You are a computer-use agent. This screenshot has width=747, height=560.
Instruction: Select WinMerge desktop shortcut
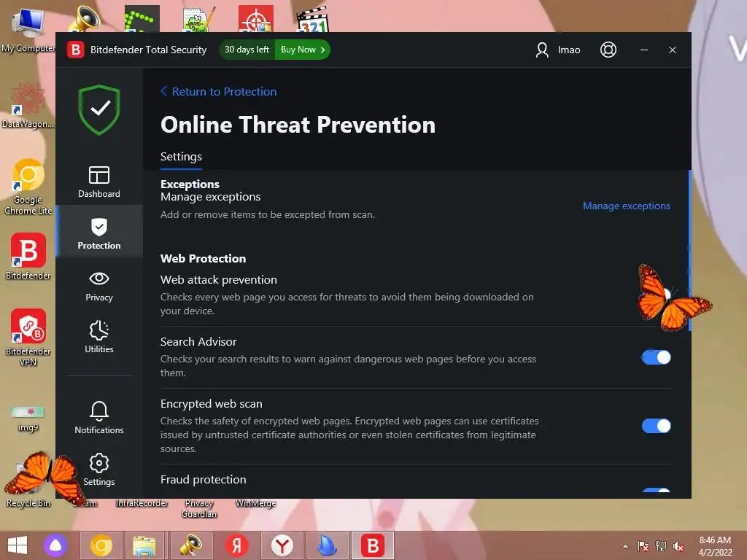coord(256,503)
